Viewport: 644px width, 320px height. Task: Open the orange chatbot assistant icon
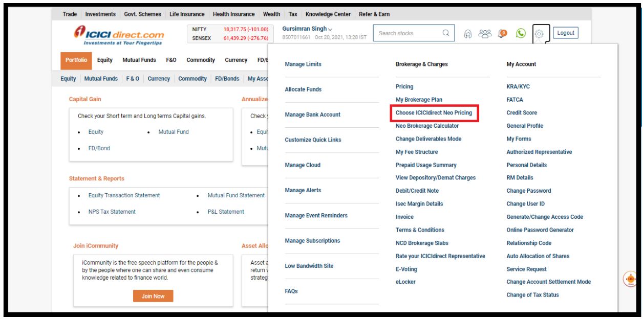point(630,279)
